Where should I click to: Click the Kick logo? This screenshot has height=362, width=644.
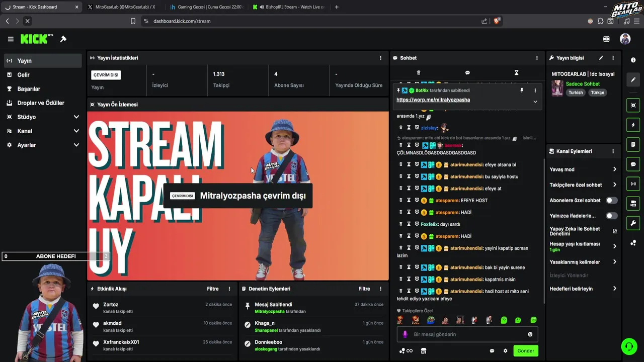36,39
